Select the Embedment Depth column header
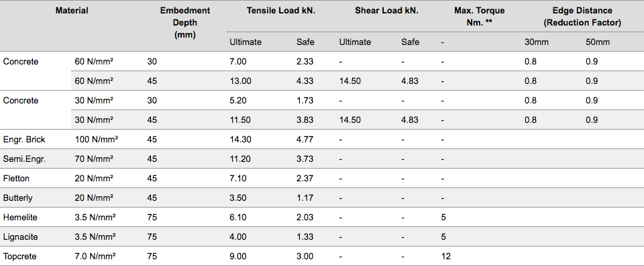 tap(185, 23)
